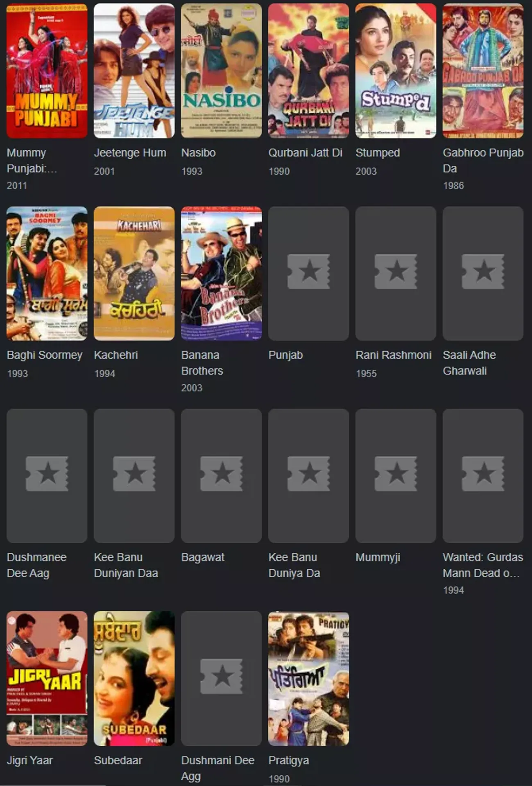Click the Subedaar movie poster

tap(134, 678)
